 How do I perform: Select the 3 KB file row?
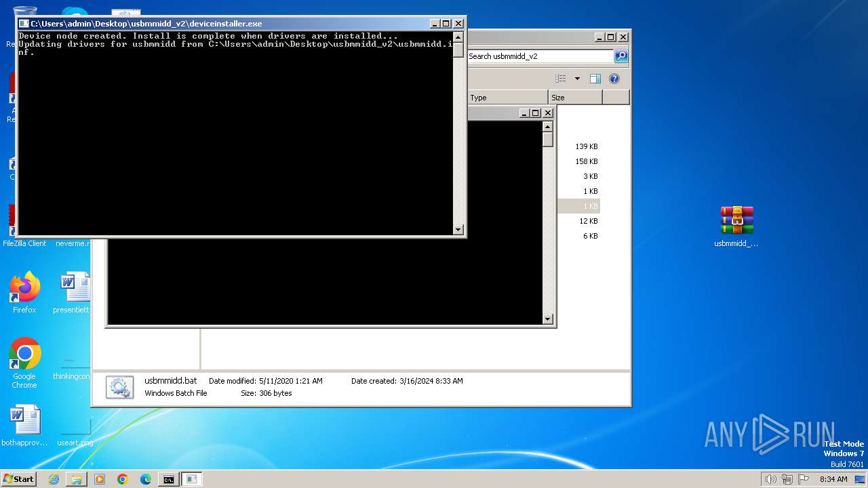click(590, 176)
